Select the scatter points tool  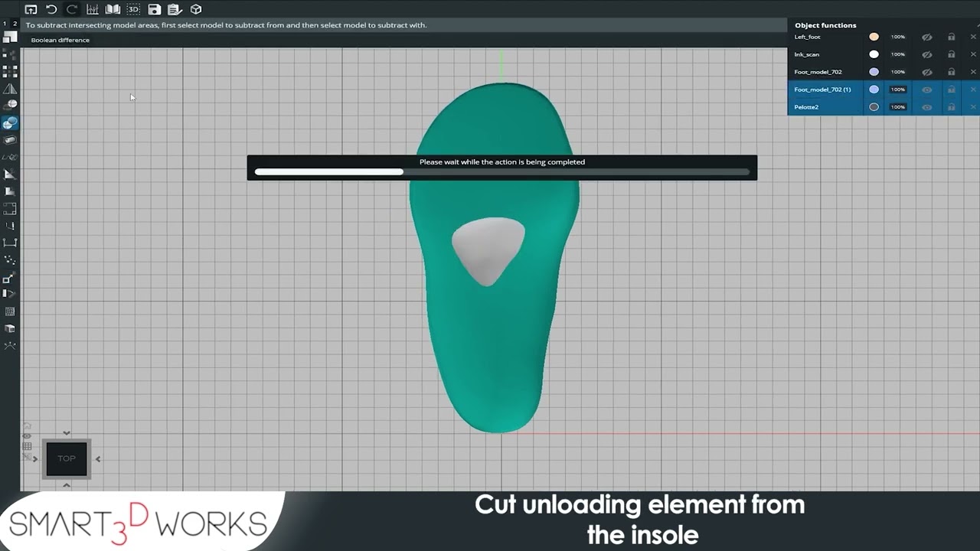click(x=10, y=260)
